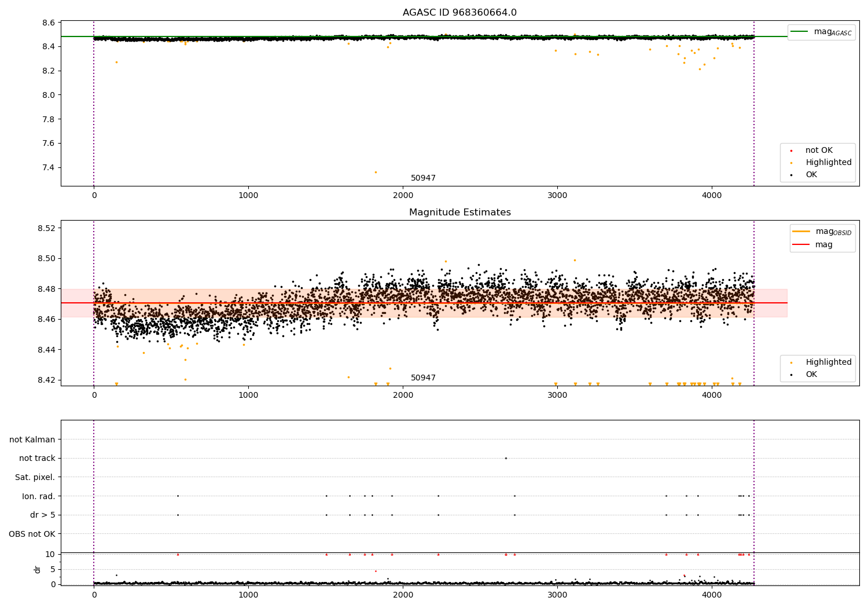Image resolution: width=868 pixels, height=608 pixels.
Task: Select the 'mag OBSID' legend entry
Action: point(821,232)
